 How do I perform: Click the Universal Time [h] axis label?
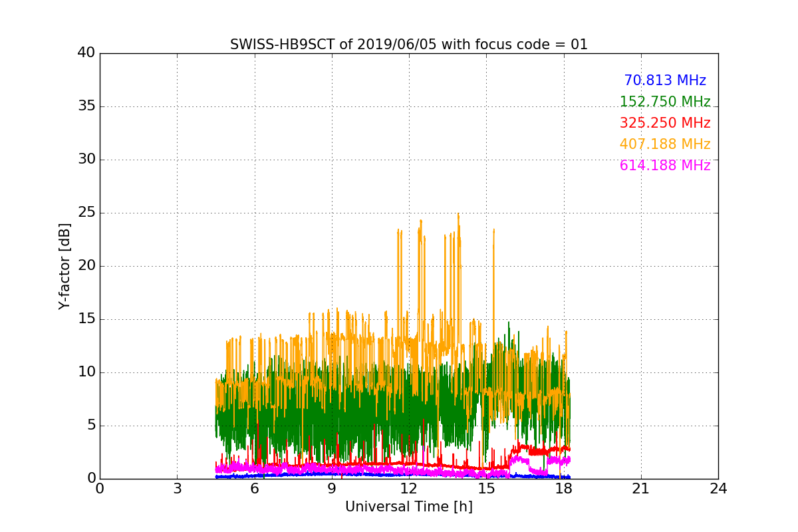coord(409,507)
